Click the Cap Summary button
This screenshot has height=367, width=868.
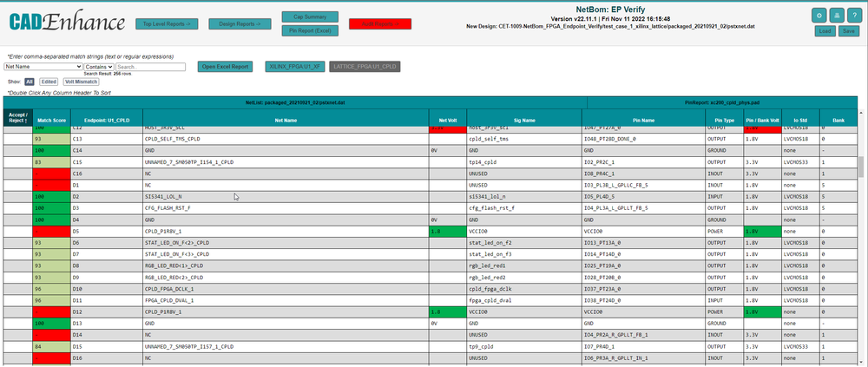(x=310, y=16)
